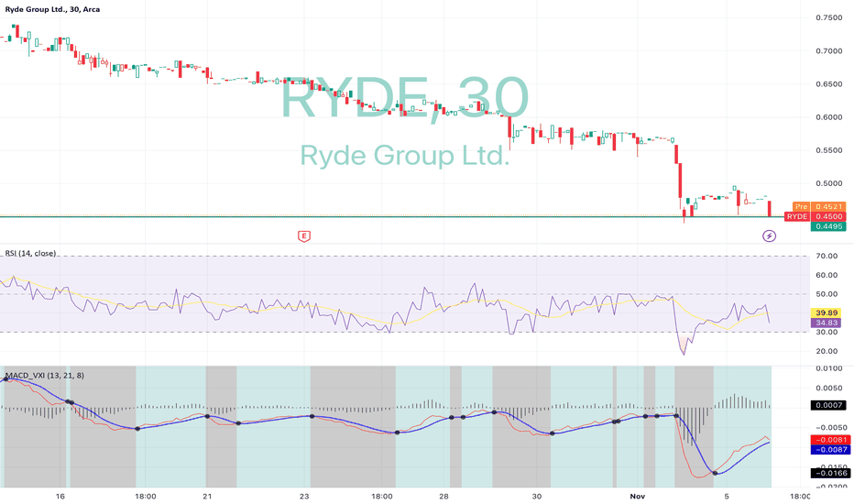Click the '30' date on time axis
The image size is (854, 504).
point(537,497)
